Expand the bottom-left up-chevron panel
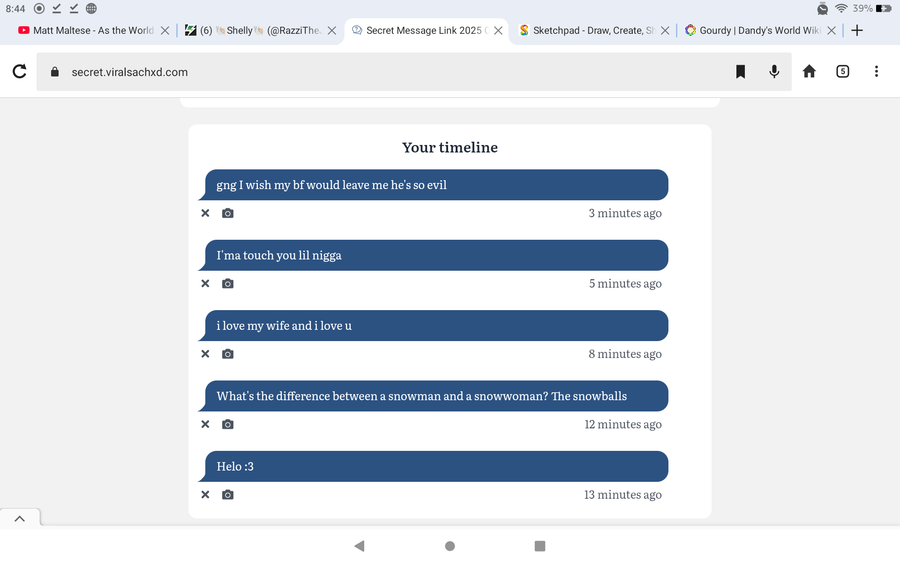 pyautogui.click(x=20, y=518)
